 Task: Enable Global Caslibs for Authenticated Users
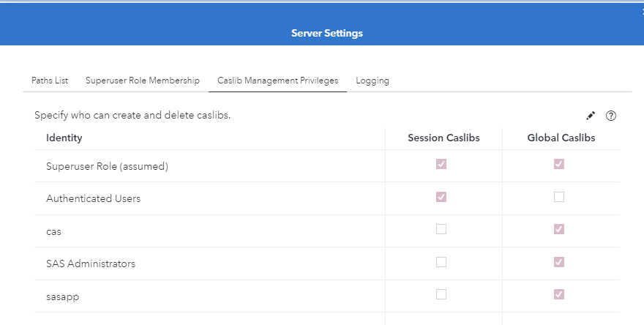(x=559, y=197)
